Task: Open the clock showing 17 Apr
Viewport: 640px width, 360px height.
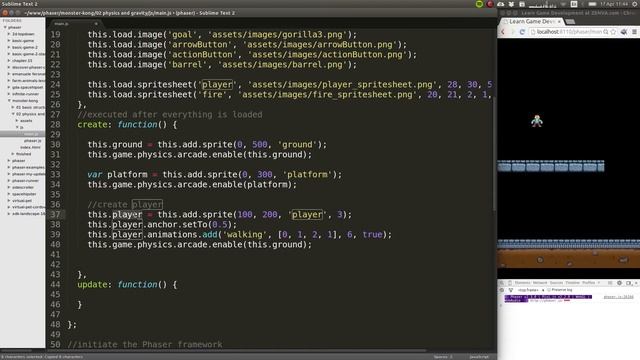Action: pyautogui.click(x=615, y=4)
